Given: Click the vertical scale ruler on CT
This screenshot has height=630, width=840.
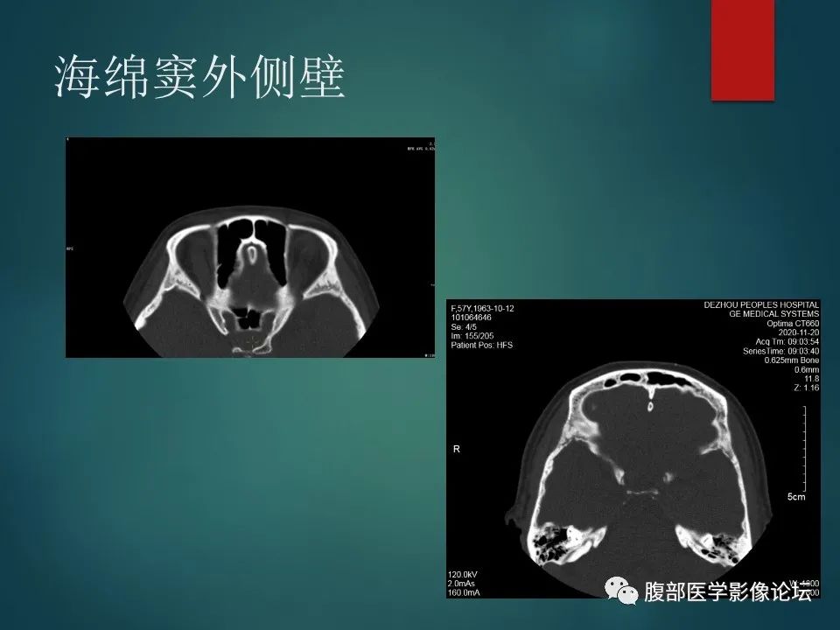Looking at the screenshot, I should tap(804, 447).
